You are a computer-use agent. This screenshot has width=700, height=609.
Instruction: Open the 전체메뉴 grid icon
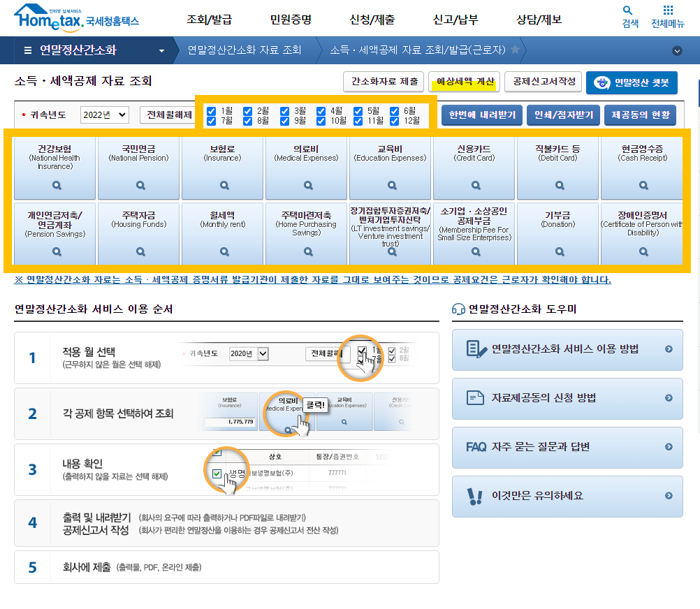coord(667,12)
